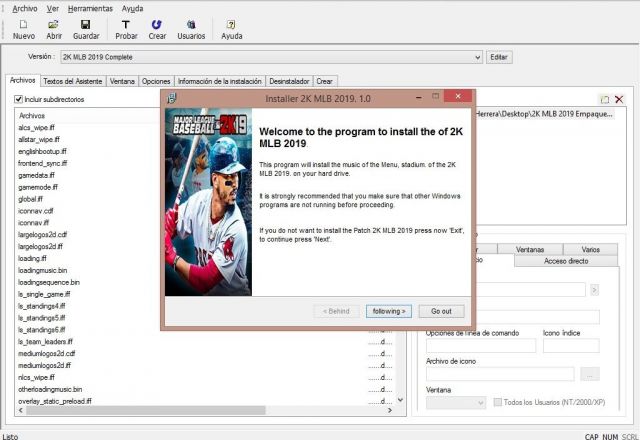Open the Usuarios toolbar icon
640x440 pixels.
[x=191, y=25]
